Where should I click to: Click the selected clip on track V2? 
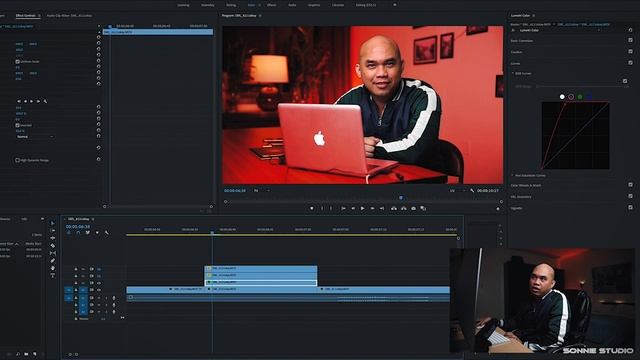[260, 282]
